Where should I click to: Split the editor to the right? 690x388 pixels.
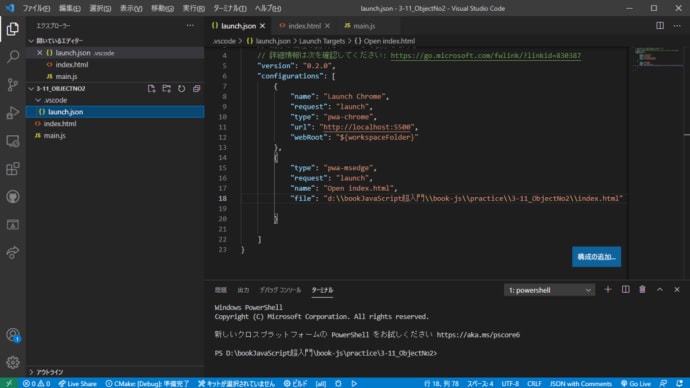(x=660, y=26)
